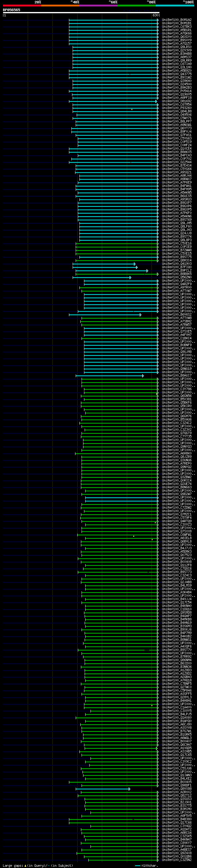Click the white query sequence bar
This screenshot has width=197, height=868.
[81, 13]
